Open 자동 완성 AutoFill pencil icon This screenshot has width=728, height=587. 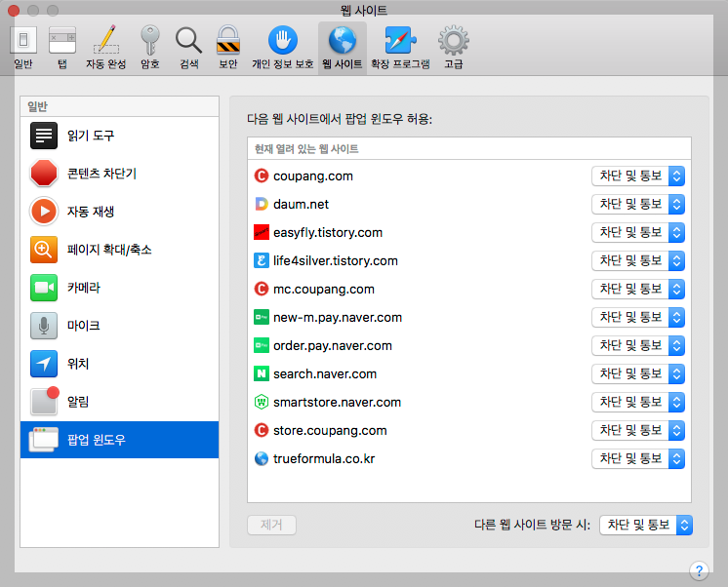(x=106, y=40)
